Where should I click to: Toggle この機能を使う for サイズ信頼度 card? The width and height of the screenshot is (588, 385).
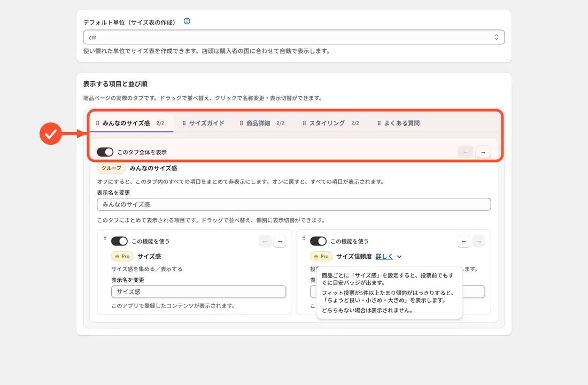tap(318, 241)
